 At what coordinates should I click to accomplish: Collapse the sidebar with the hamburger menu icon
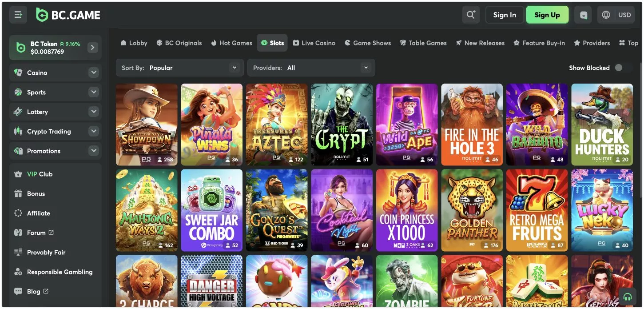point(18,15)
